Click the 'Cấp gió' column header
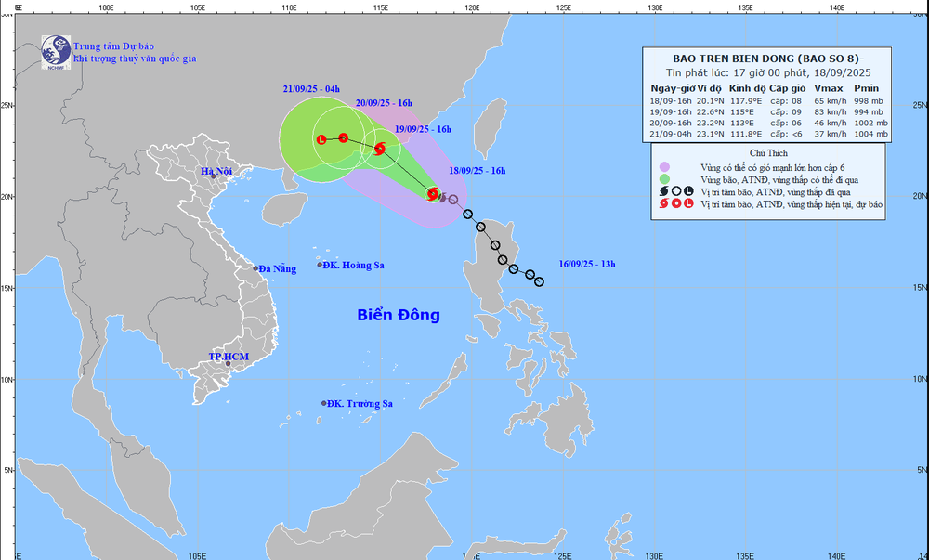 (x=788, y=88)
